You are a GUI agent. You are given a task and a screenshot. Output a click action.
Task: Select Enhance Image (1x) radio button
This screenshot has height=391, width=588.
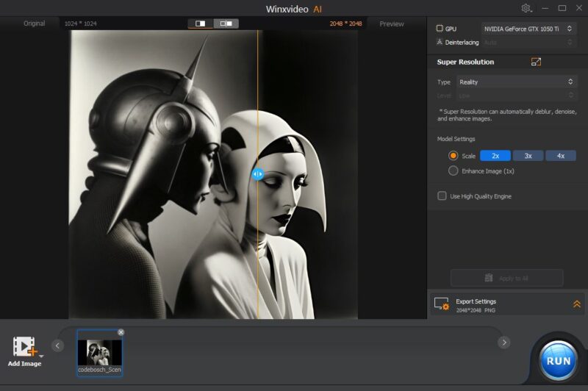tap(453, 171)
